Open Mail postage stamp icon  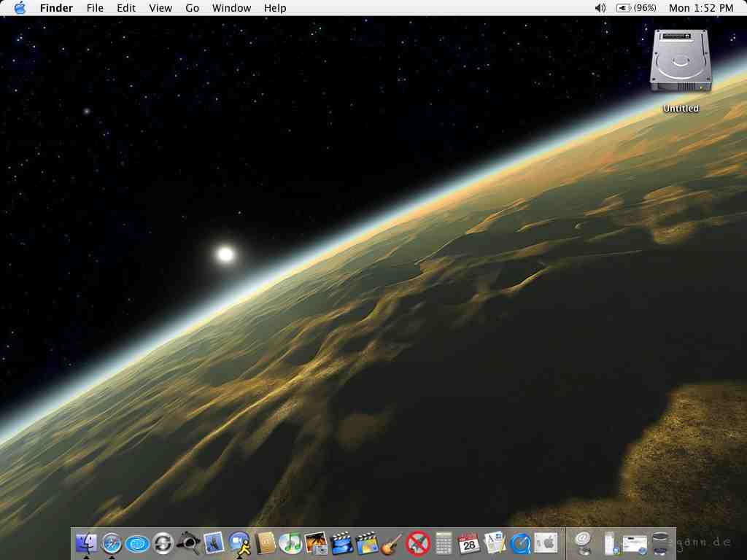[x=214, y=543]
